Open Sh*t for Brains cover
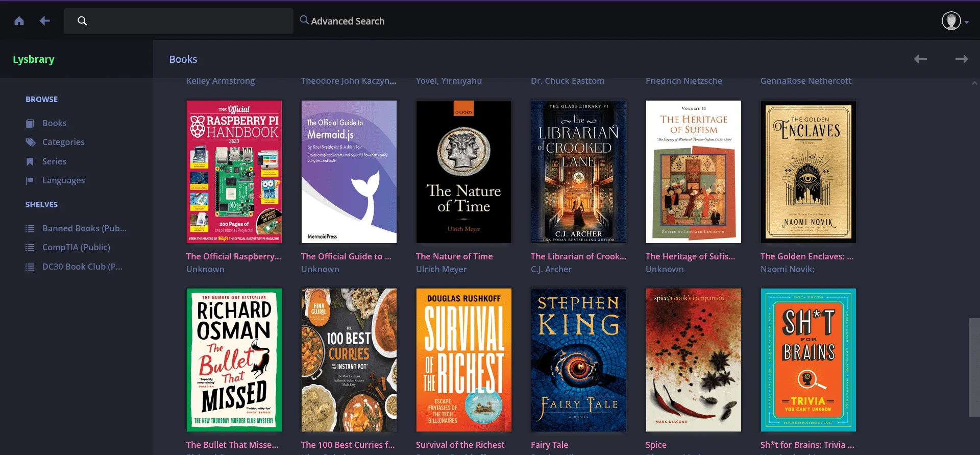Viewport: 980px width, 455px height. [x=808, y=360]
